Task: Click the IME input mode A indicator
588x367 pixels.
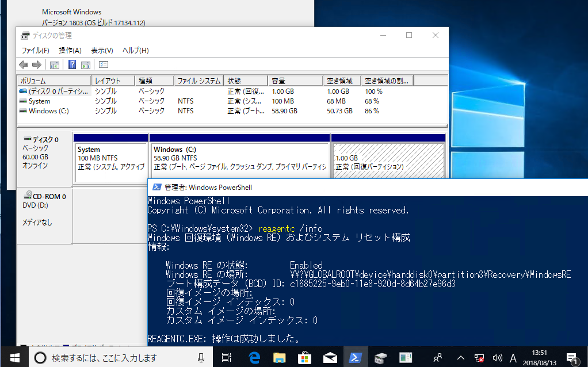Action: pyautogui.click(x=513, y=358)
